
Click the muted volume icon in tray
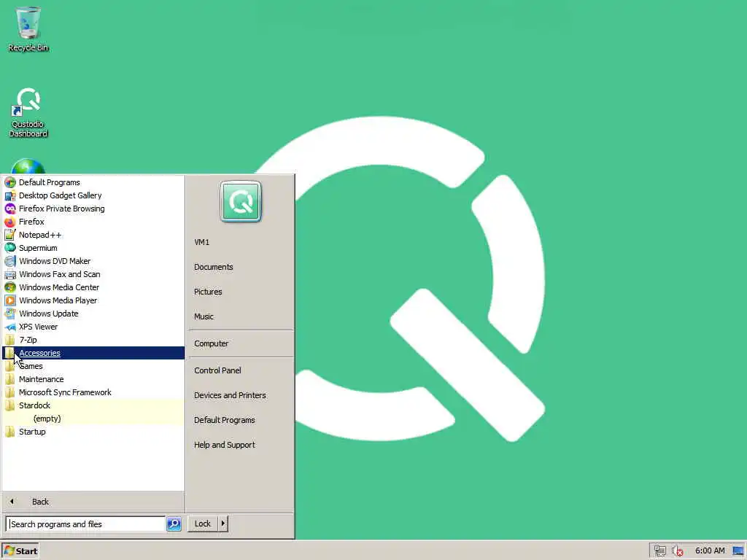(x=678, y=551)
